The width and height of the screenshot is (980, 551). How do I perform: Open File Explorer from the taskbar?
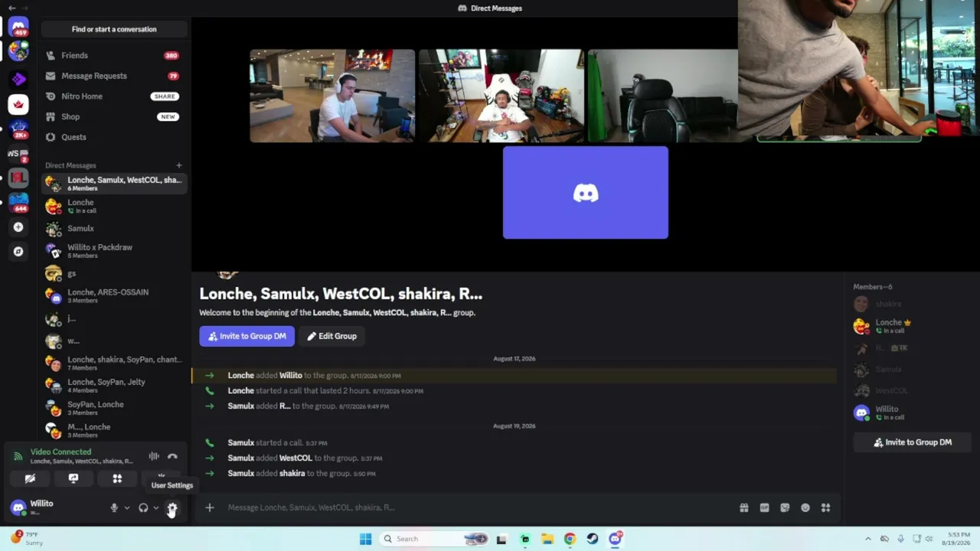pyautogui.click(x=547, y=539)
